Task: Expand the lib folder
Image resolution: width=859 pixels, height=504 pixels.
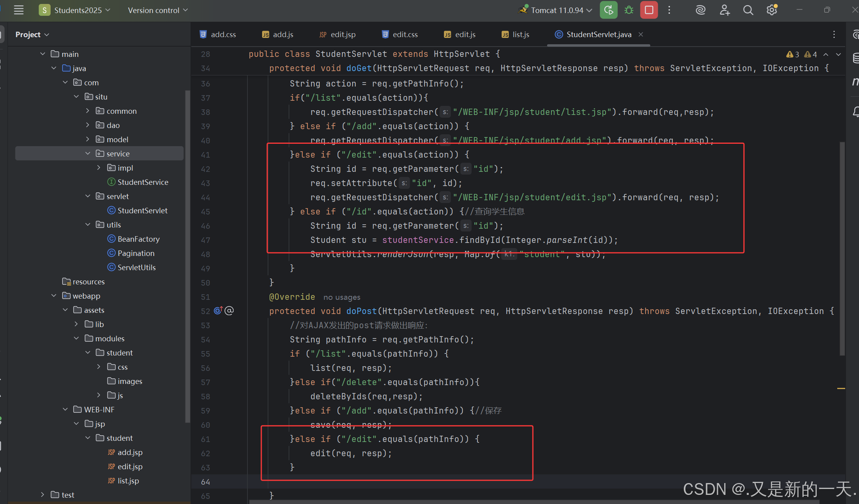Action: tap(76, 324)
